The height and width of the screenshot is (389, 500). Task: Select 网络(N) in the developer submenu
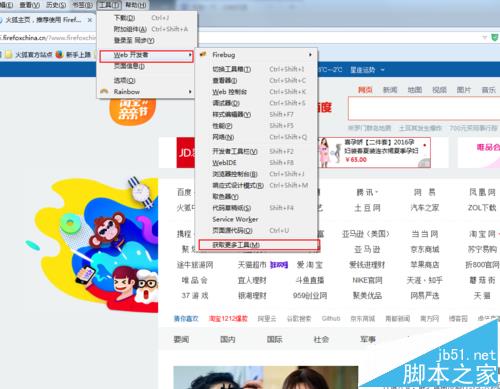256,137
